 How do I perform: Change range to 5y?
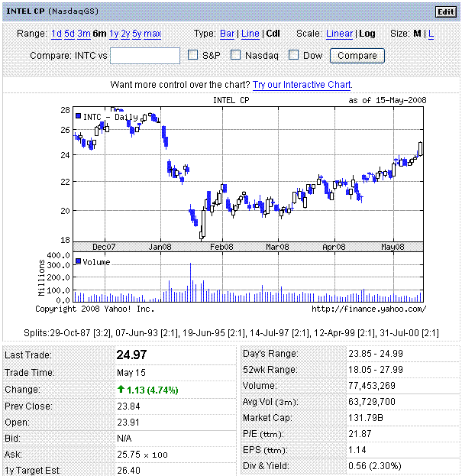pyautogui.click(x=137, y=34)
